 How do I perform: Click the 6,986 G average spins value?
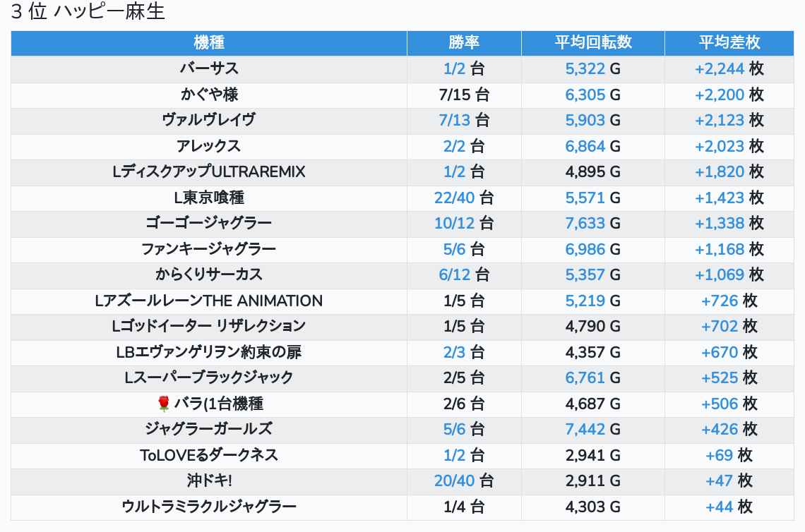tap(593, 249)
